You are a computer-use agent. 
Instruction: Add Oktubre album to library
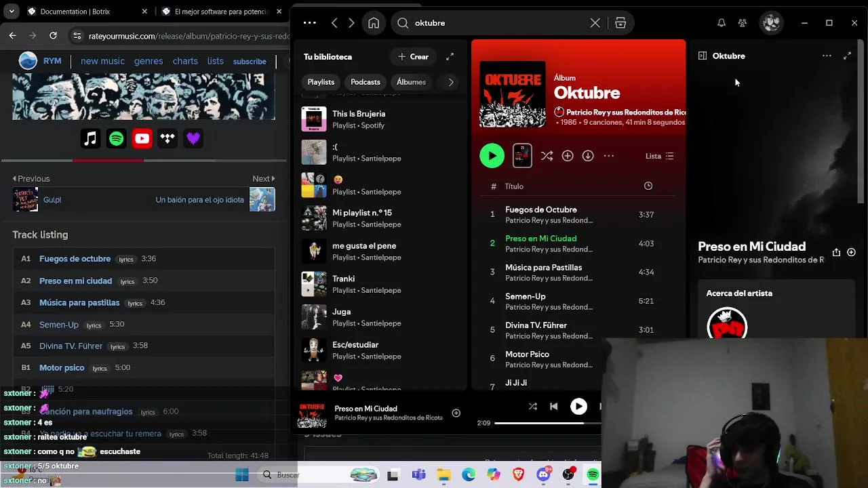click(x=568, y=156)
